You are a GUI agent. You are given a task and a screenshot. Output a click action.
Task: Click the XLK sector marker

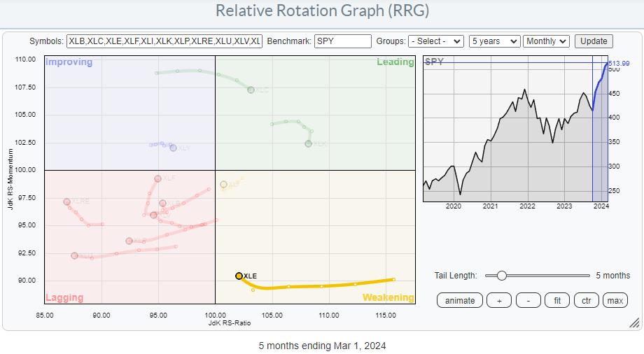tap(308, 143)
